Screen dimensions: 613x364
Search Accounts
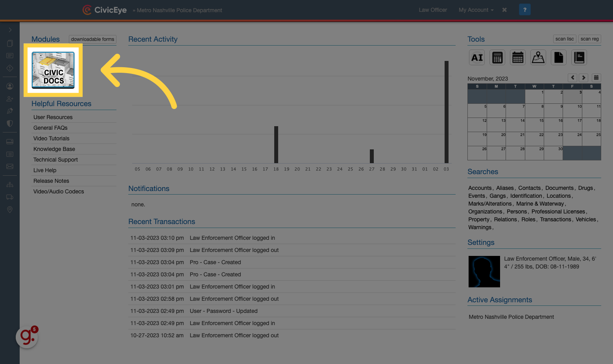pyautogui.click(x=480, y=188)
